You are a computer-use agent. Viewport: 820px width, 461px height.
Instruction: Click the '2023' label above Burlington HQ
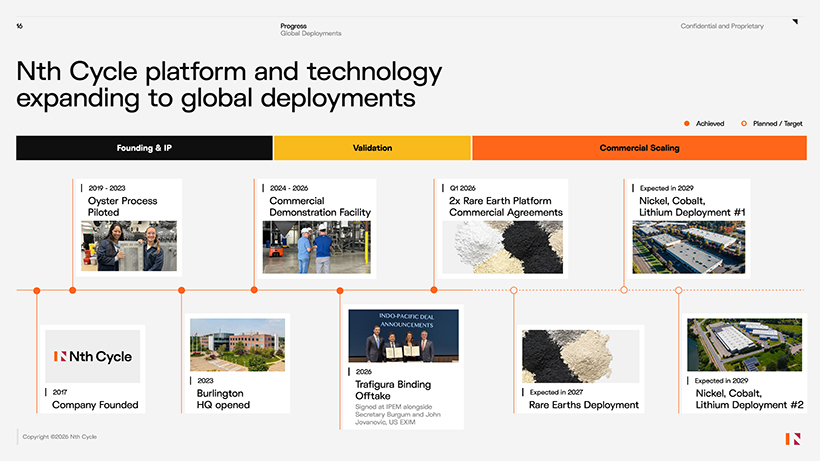pyautogui.click(x=205, y=381)
